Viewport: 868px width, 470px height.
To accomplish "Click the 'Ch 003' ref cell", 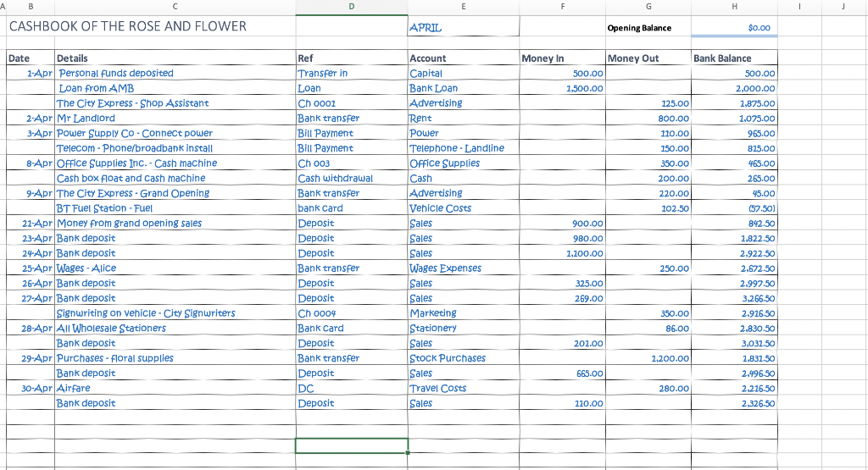I will [x=352, y=163].
